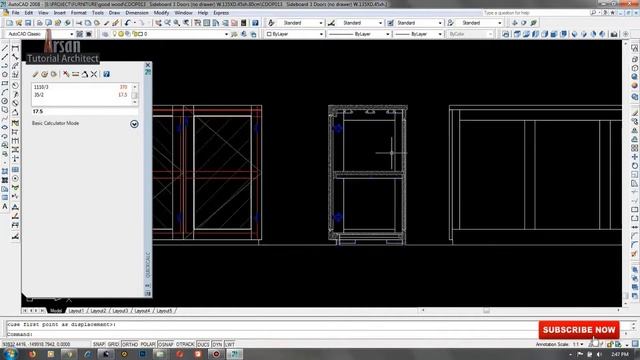
Task: Click the QuickCalc calculator toolbar icon
Action: pos(244,23)
